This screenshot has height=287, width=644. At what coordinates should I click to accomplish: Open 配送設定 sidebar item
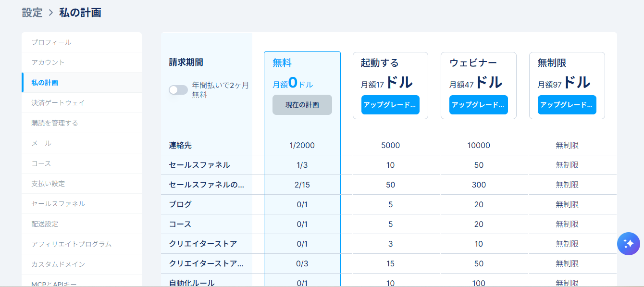click(82, 224)
